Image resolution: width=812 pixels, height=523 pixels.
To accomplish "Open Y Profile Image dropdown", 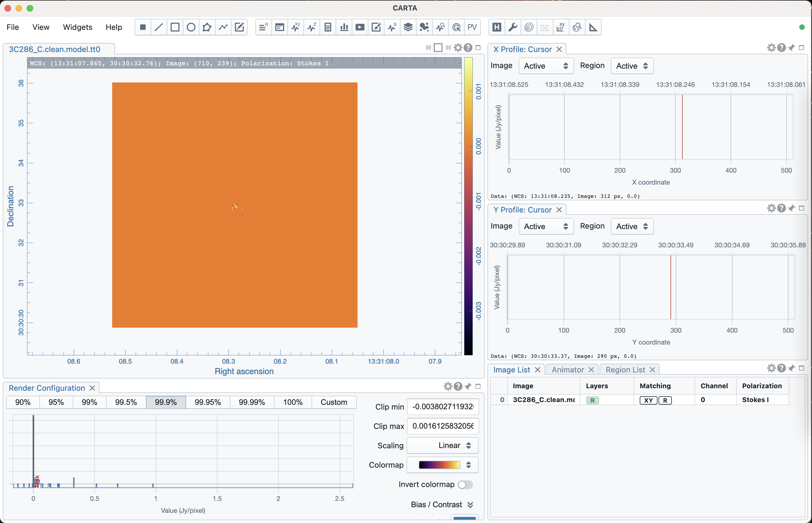I will (546, 227).
